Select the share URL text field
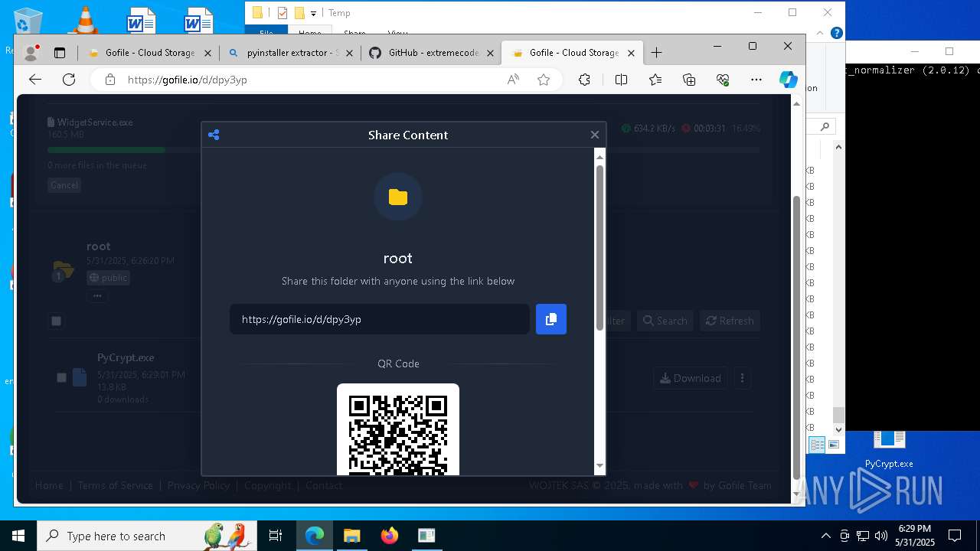Viewport: 980px width, 551px height. point(380,319)
